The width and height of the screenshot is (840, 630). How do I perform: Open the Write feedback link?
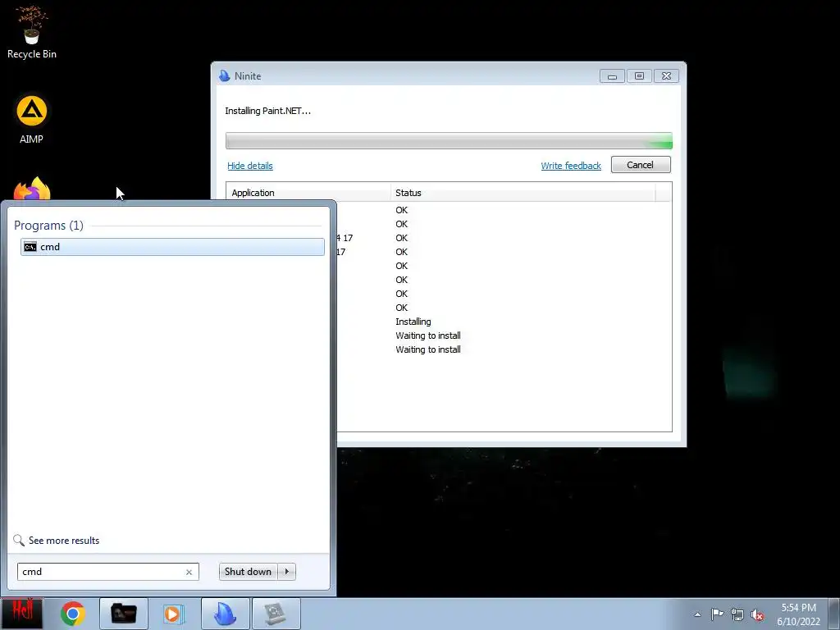(571, 166)
